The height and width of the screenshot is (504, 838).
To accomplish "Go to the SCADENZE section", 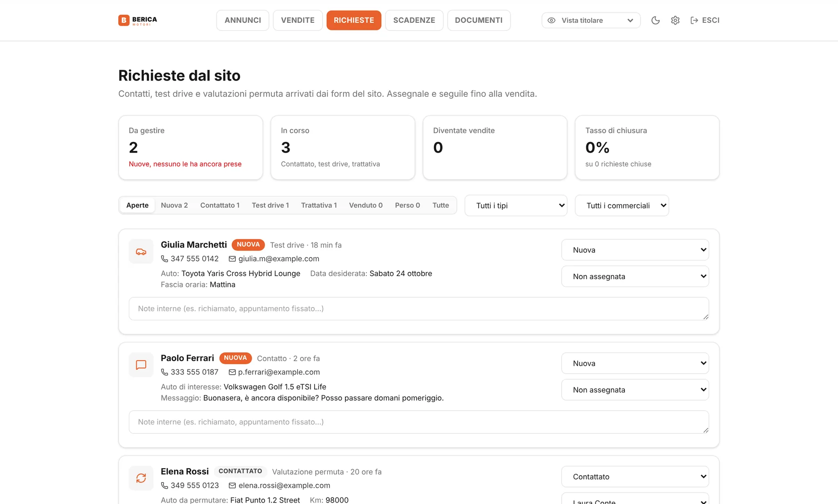I will pyautogui.click(x=414, y=20).
